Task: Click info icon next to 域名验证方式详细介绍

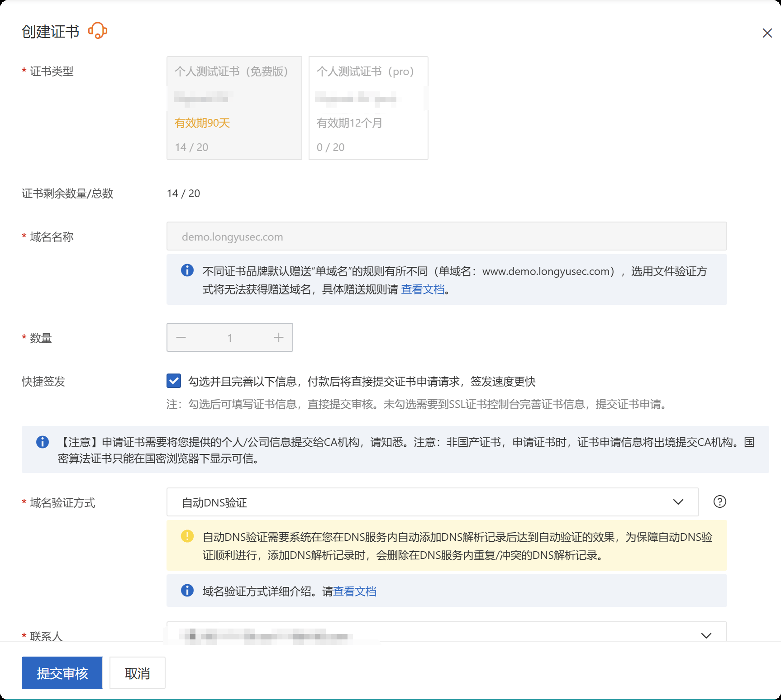Action: click(187, 591)
